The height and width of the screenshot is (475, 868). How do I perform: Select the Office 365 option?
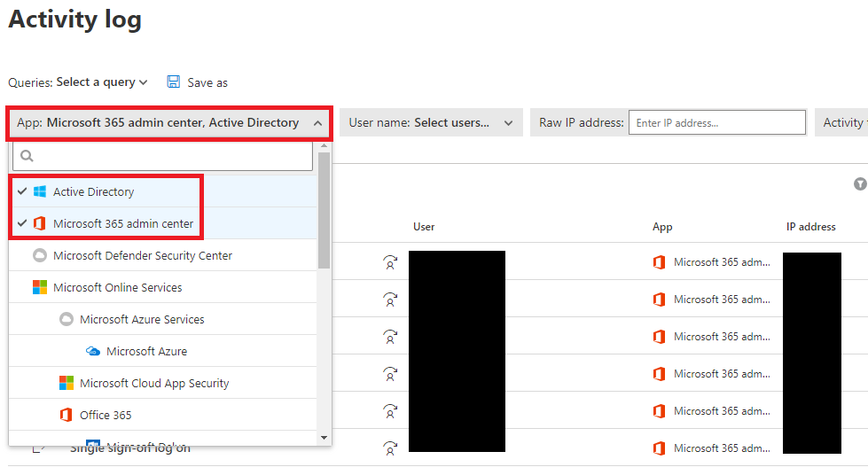tap(162, 416)
